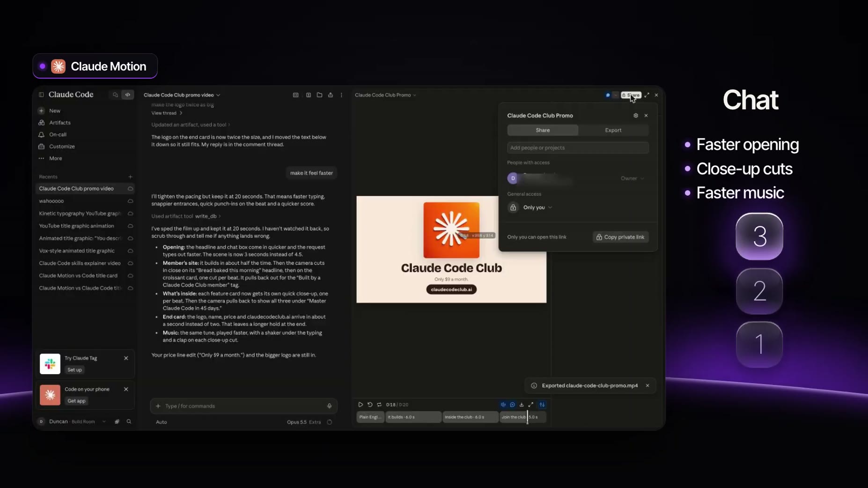Expand 'Used artifact tool write_db'
The height and width of the screenshot is (488, 868).
pyautogui.click(x=186, y=216)
